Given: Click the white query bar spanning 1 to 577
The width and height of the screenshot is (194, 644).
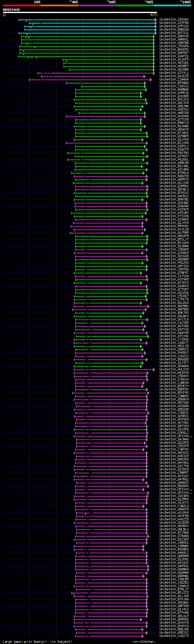Looking at the screenshot, I should pos(80,12).
